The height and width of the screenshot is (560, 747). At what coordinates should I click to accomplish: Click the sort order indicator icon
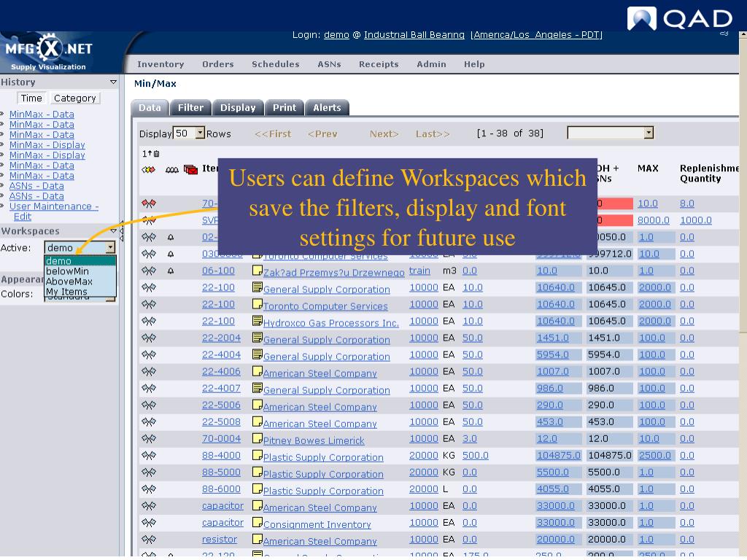151,153
